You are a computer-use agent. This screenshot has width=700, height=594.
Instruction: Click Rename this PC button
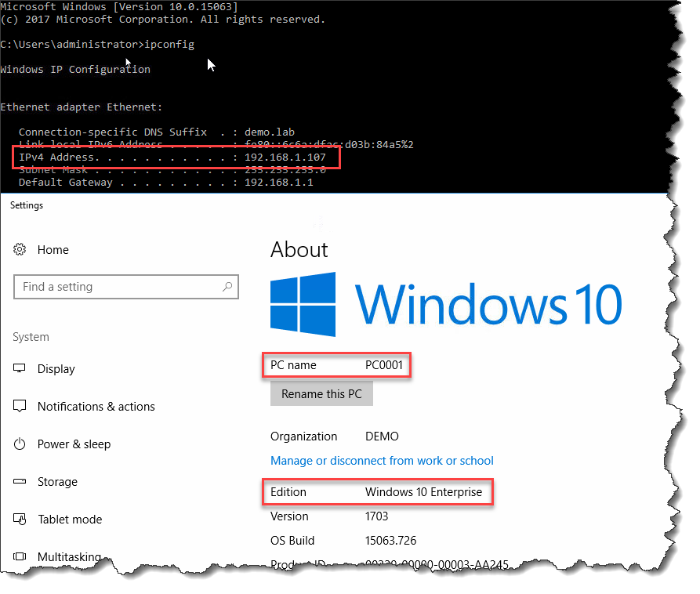(321, 394)
